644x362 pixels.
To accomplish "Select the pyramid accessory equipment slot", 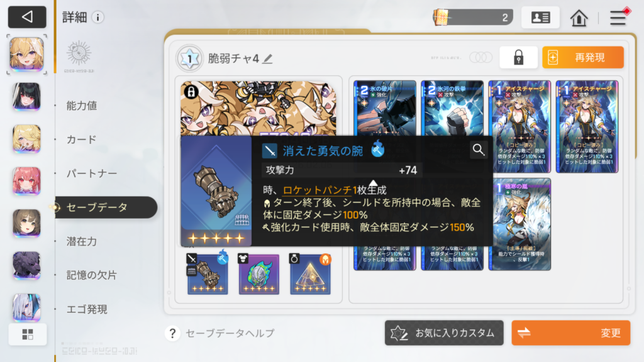I will coord(310,274).
